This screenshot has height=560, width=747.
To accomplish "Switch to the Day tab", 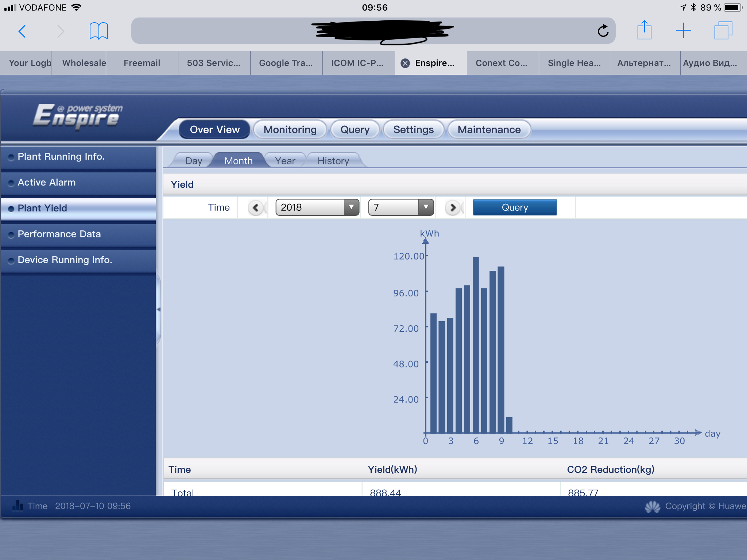I will [x=193, y=161].
